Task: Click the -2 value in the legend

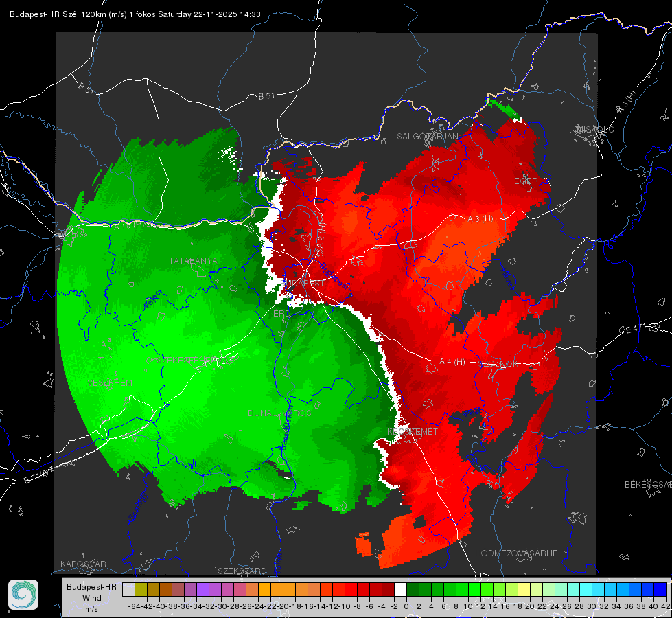Action: [394, 606]
